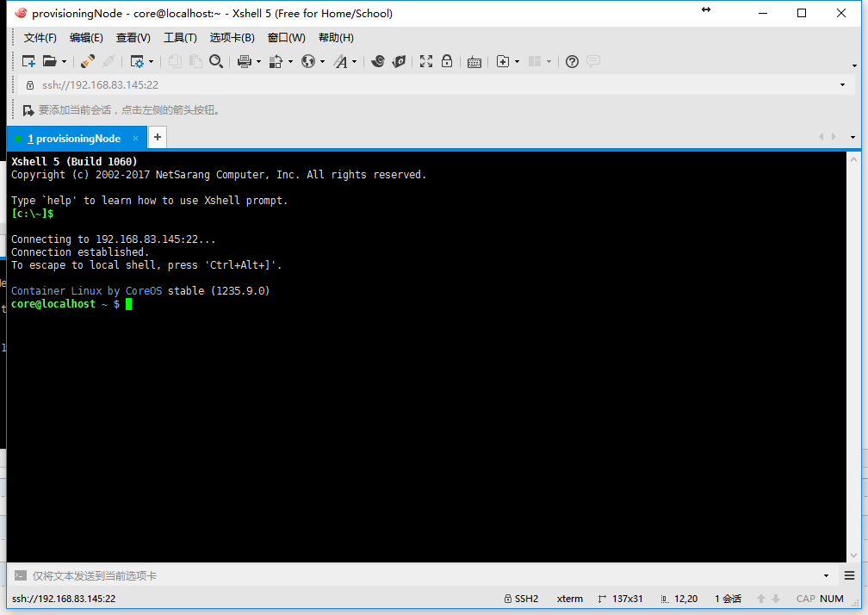The height and width of the screenshot is (615, 868).
Task: Click the Reconnect icon in the toolbar
Action: [88, 61]
